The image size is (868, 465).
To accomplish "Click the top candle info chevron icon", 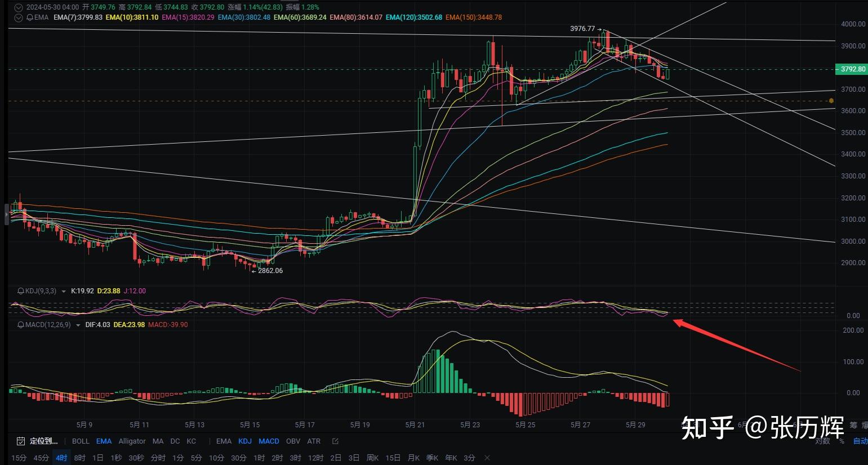I will (x=19, y=7).
